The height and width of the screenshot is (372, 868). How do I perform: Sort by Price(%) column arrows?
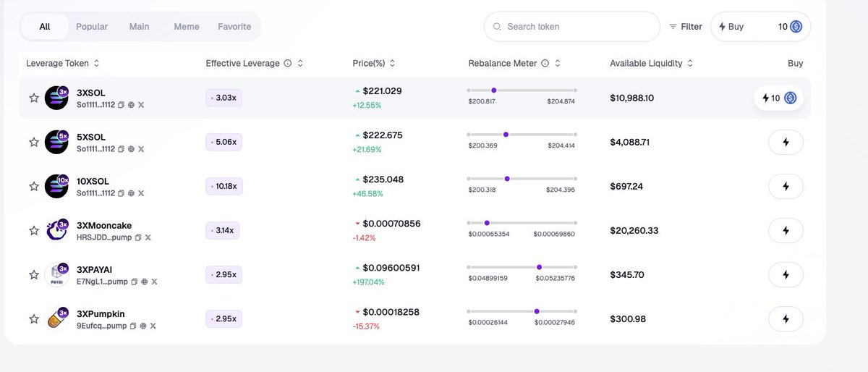(392, 64)
